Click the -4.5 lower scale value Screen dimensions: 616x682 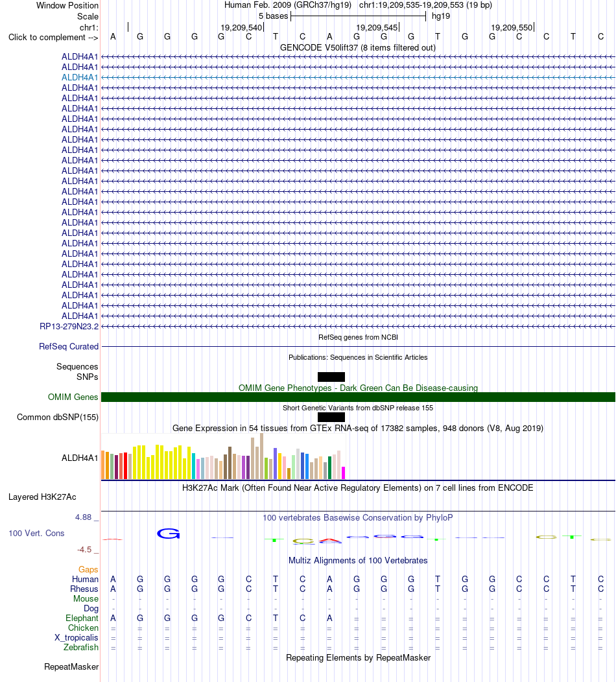(x=84, y=550)
